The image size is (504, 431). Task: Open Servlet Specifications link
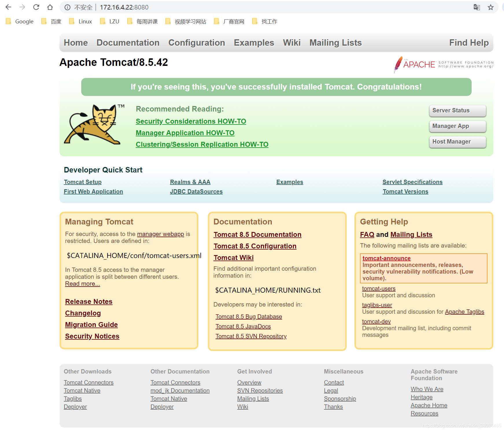(x=412, y=182)
